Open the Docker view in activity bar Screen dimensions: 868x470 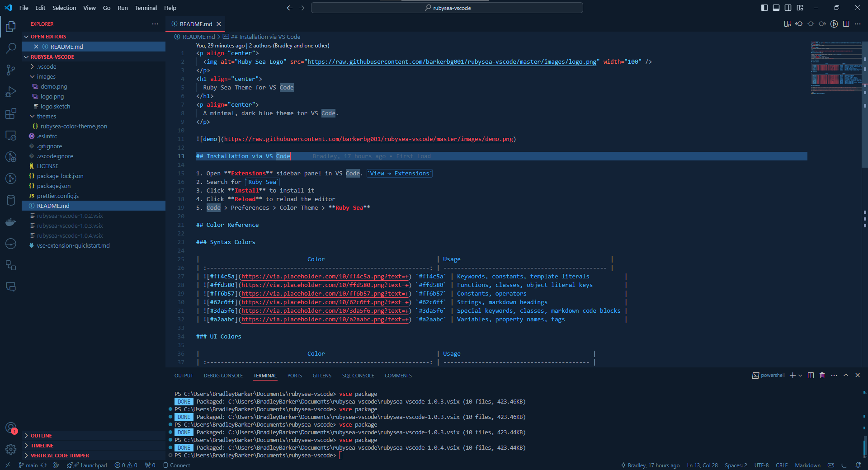[x=11, y=222]
